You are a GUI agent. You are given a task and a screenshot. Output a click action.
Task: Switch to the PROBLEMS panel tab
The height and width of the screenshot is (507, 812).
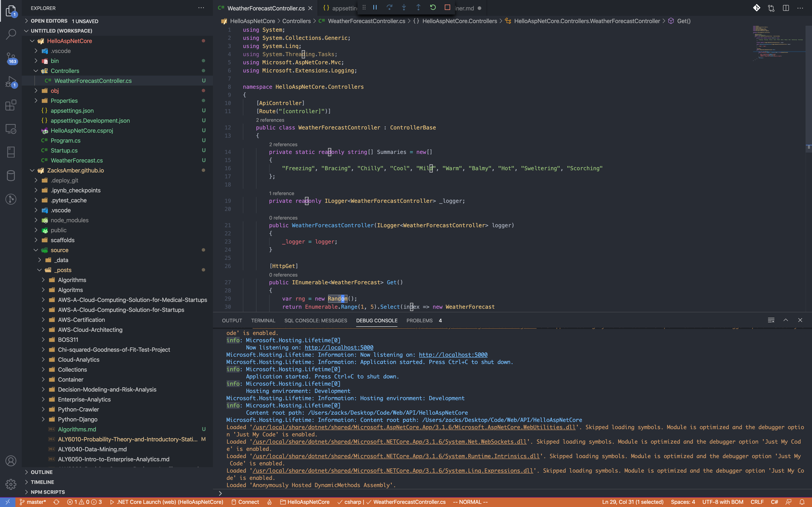(x=419, y=320)
